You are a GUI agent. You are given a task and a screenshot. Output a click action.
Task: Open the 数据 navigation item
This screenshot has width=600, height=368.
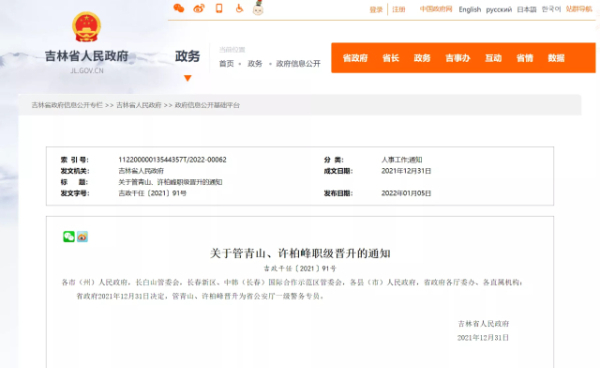pos(556,58)
